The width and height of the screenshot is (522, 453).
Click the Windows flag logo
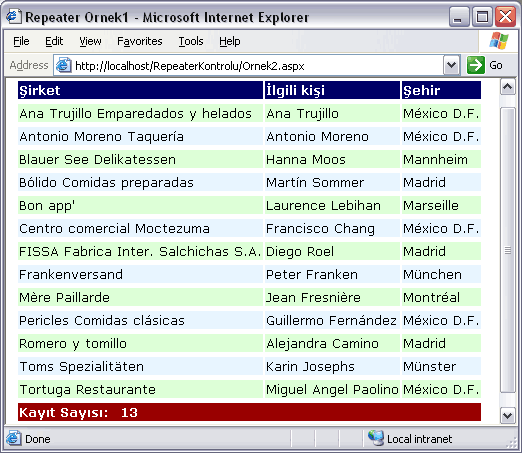coord(499,41)
